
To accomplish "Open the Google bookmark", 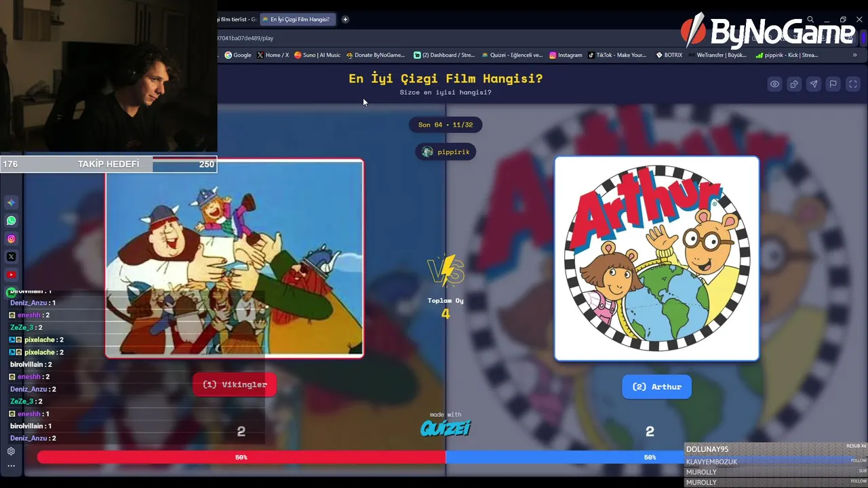I will (238, 55).
